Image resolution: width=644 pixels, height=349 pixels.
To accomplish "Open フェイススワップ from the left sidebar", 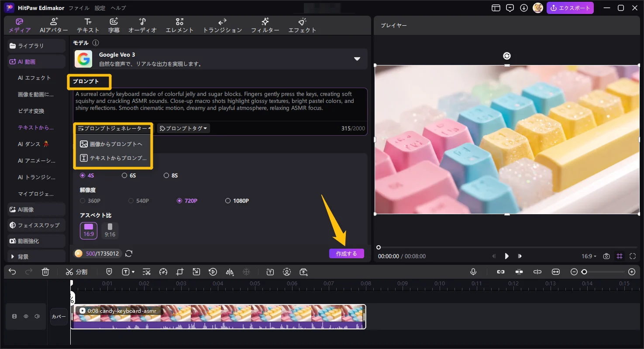I will [x=36, y=225].
